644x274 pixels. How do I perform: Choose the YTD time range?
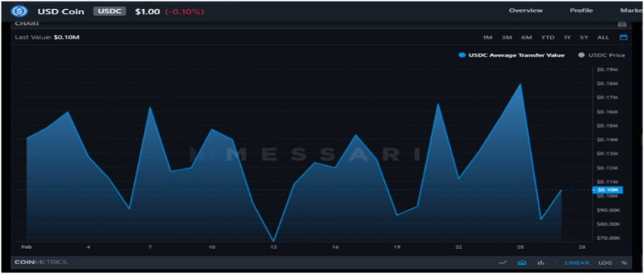click(548, 37)
